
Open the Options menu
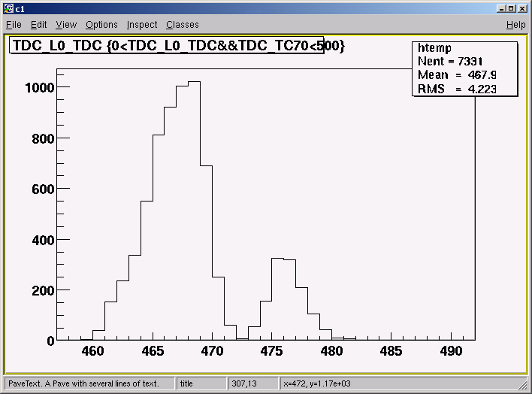tap(101, 25)
